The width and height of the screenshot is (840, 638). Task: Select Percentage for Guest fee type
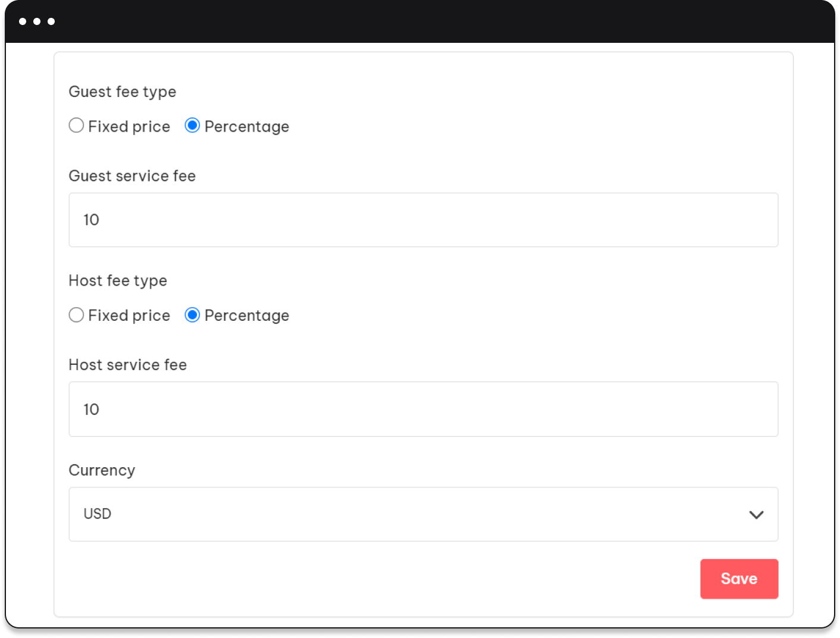(x=192, y=126)
